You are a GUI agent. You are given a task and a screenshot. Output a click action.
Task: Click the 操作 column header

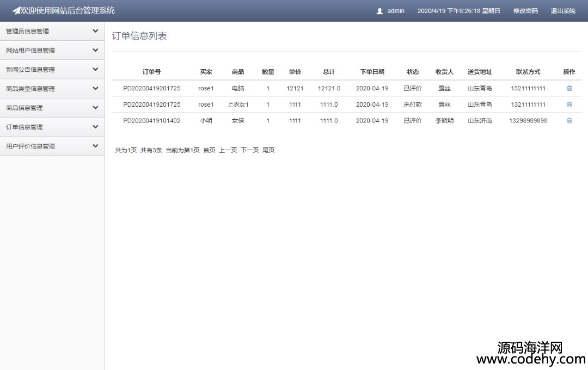[569, 72]
